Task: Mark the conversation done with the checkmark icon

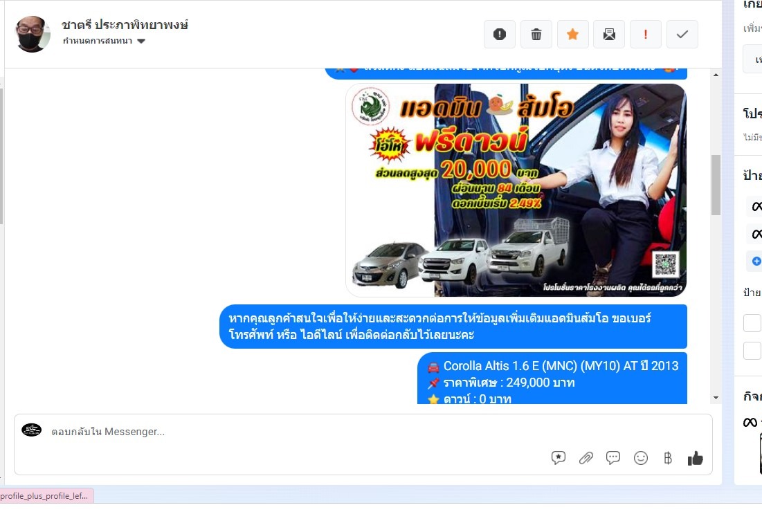Action: pyautogui.click(x=682, y=35)
